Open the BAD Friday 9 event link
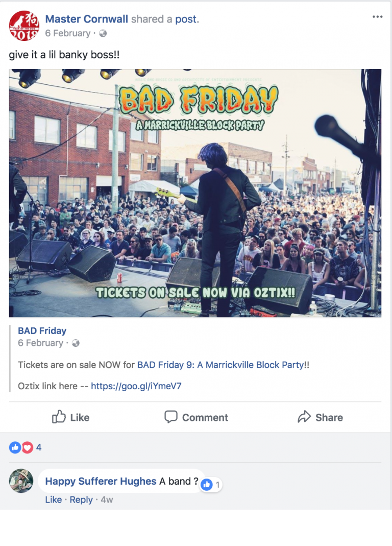 220,365
